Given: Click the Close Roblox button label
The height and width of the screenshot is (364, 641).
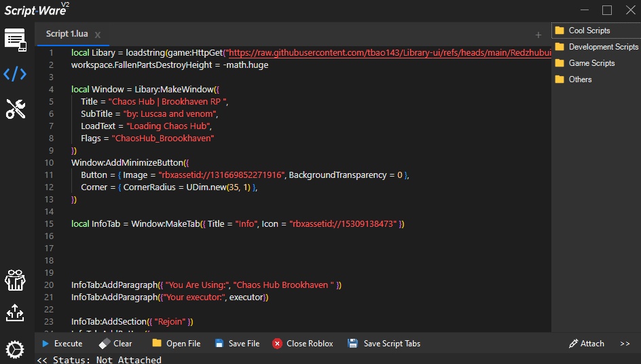Looking at the screenshot, I should click(310, 344).
